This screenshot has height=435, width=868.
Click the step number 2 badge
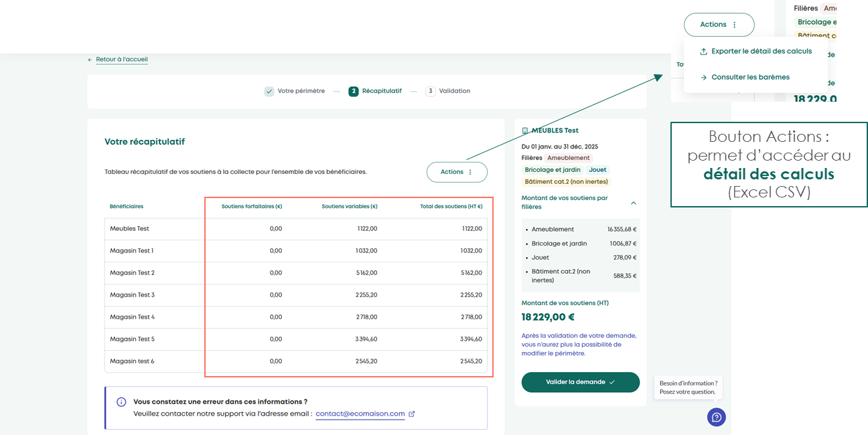click(x=354, y=91)
